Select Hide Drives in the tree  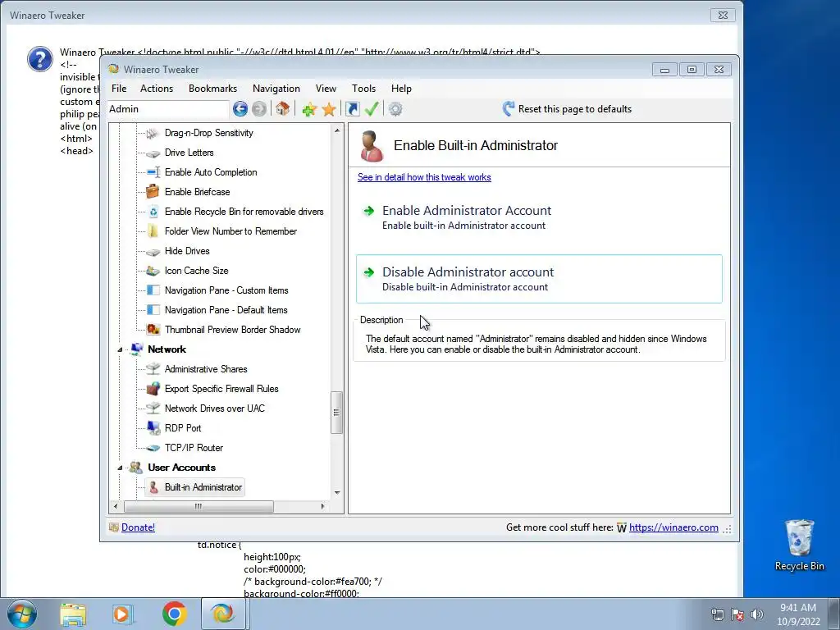(x=187, y=251)
